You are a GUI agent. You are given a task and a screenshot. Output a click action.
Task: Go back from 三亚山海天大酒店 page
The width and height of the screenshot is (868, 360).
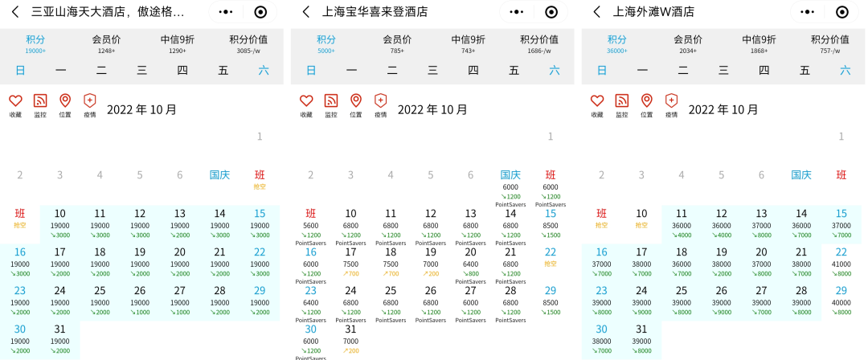15,11
